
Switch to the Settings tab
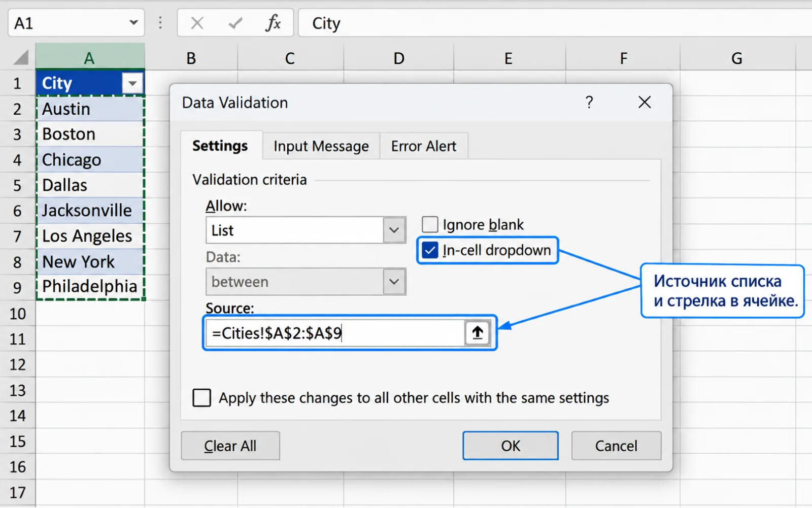pos(220,146)
